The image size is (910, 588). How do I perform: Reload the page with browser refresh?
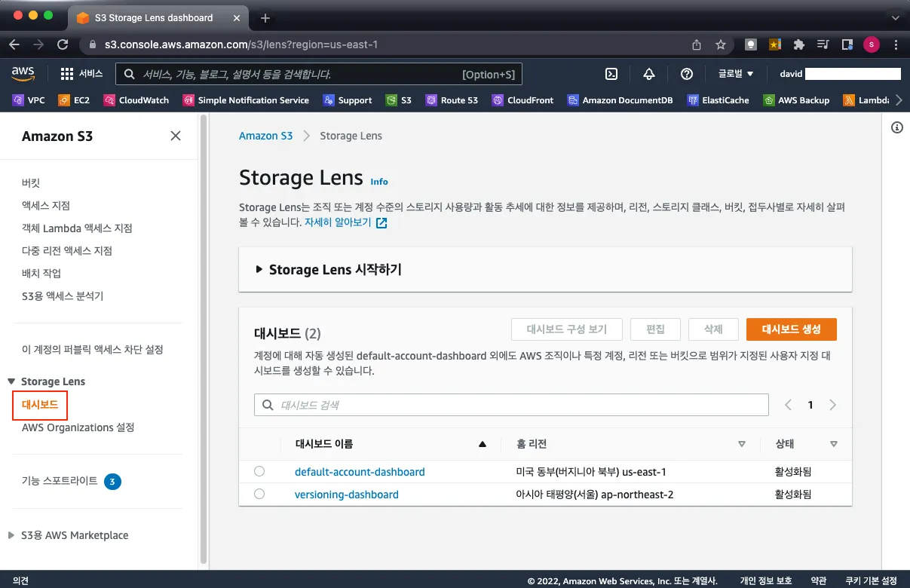[x=62, y=44]
